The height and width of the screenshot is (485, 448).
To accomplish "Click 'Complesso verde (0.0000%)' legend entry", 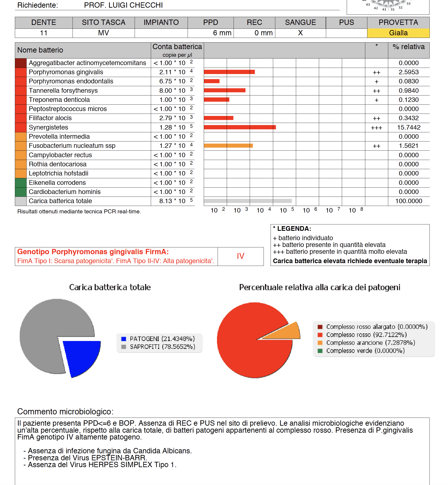I will pyautogui.click(x=361, y=351).
